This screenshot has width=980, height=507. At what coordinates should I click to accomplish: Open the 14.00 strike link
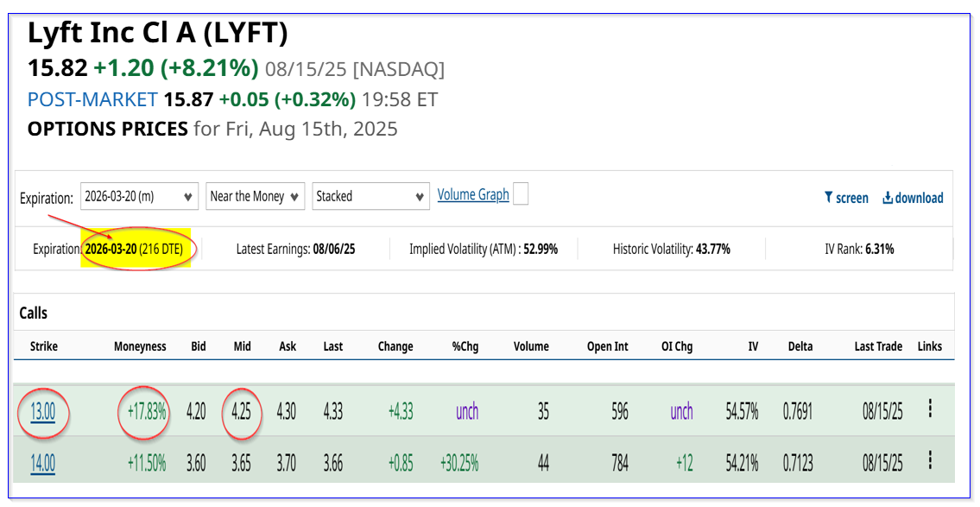[x=43, y=463]
